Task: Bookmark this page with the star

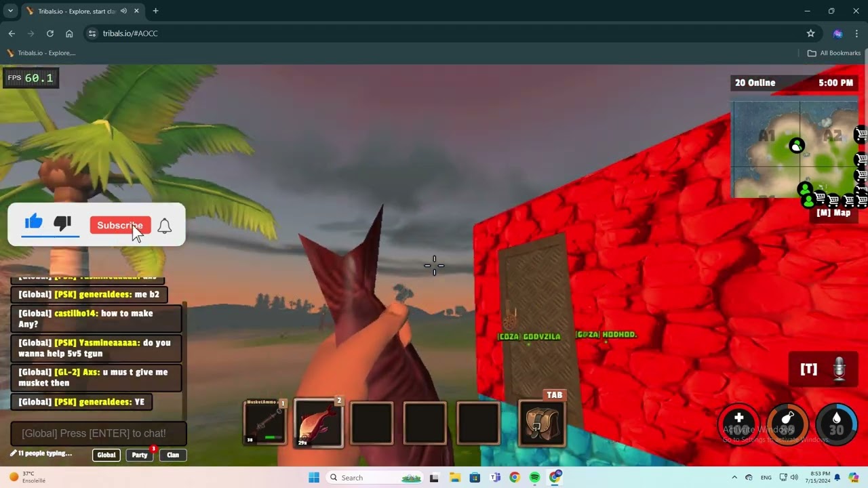Action: (x=810, y=33)
